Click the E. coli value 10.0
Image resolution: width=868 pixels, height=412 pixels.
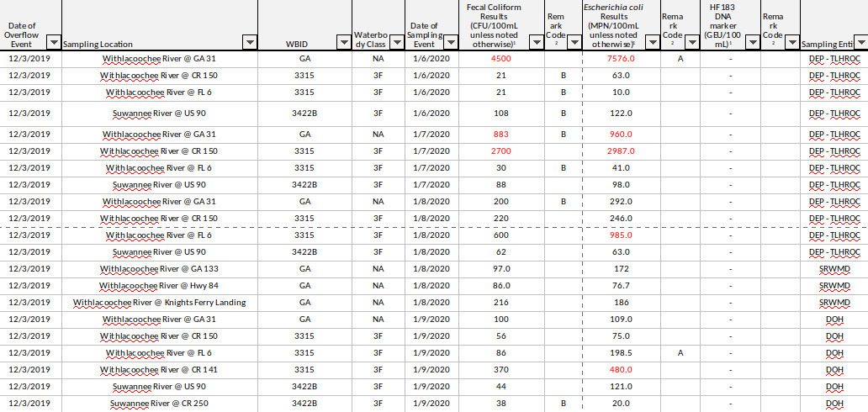click(x=621, y=92)
